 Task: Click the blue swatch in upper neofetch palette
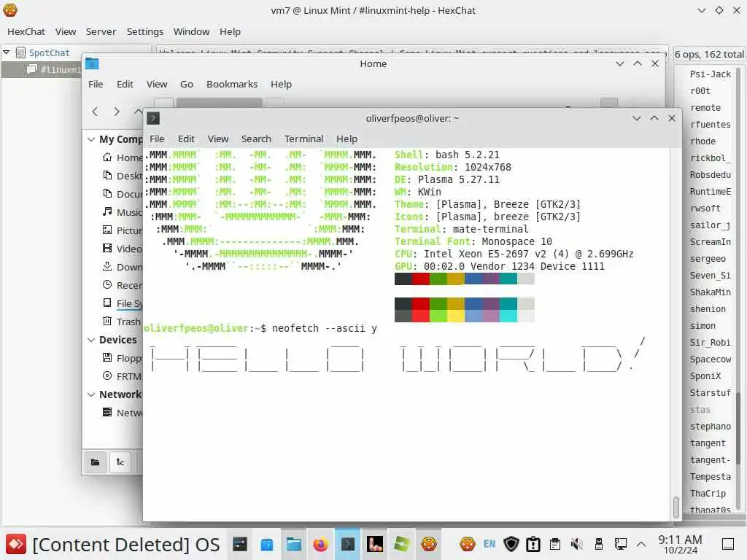pos(473,279)
